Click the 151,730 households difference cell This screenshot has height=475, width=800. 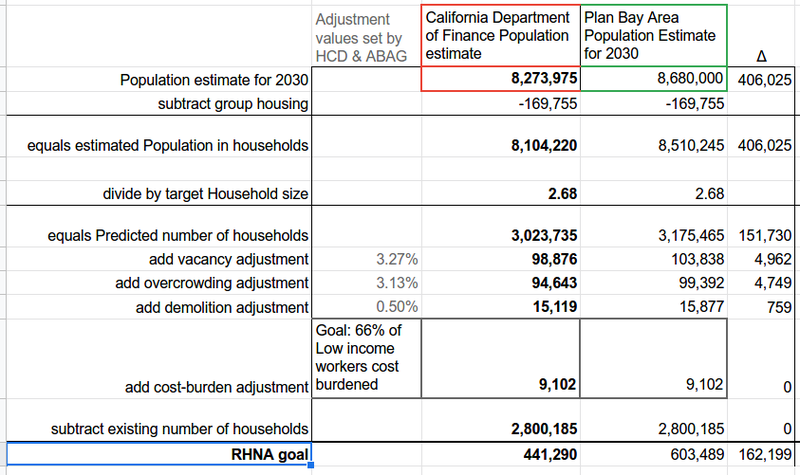[763, 235]
